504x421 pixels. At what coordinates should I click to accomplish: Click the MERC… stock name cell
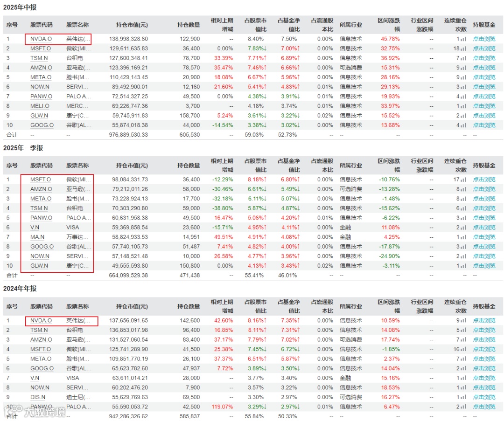click(77, 106)
